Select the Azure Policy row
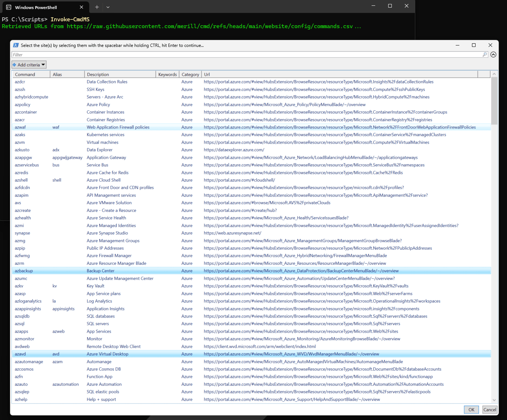This screenshot has width=507, height=420. [251, 105]
